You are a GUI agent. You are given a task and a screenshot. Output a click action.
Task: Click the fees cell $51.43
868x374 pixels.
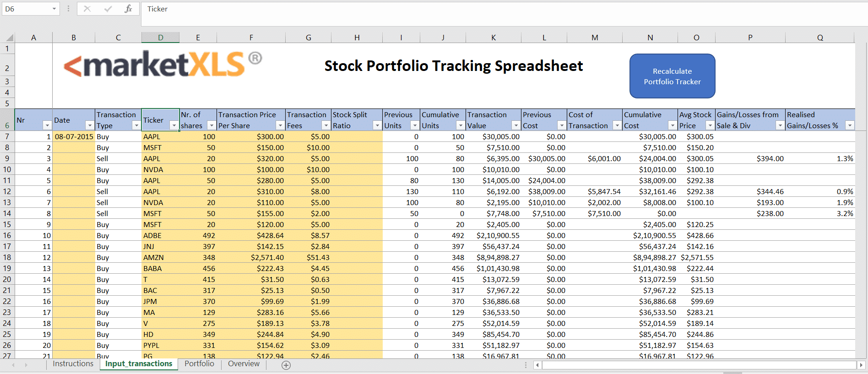(308, 257)
